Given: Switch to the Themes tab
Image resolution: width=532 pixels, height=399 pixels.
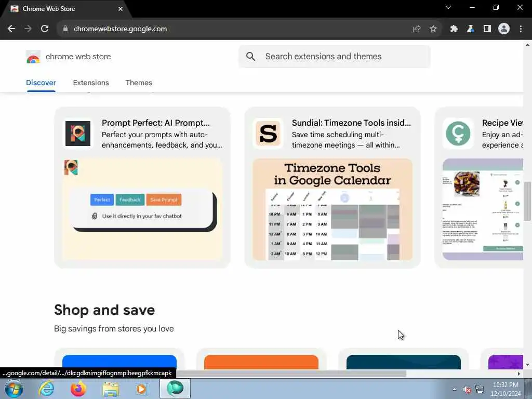Looking at the screenshot, I should coord(139,83).
